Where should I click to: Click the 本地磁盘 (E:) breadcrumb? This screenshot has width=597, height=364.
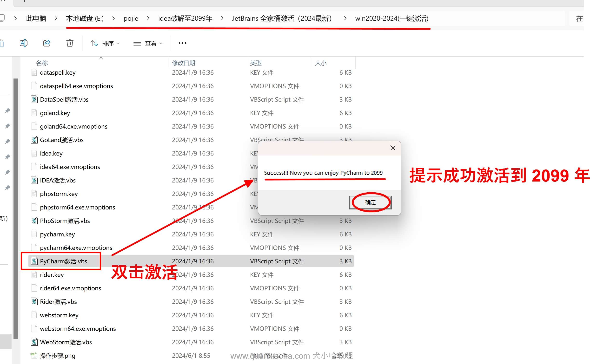pos(85,18)
